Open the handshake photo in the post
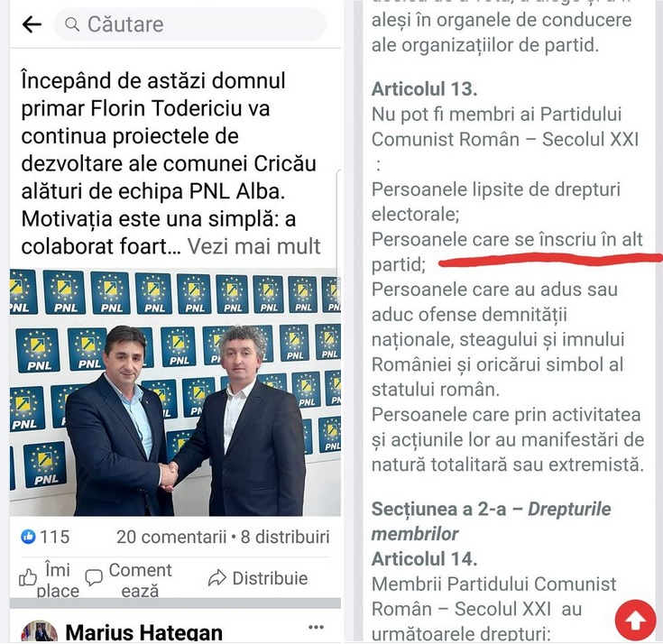This screenshot has width=663, height=644. pyautogui.click(x=175, y=392)
